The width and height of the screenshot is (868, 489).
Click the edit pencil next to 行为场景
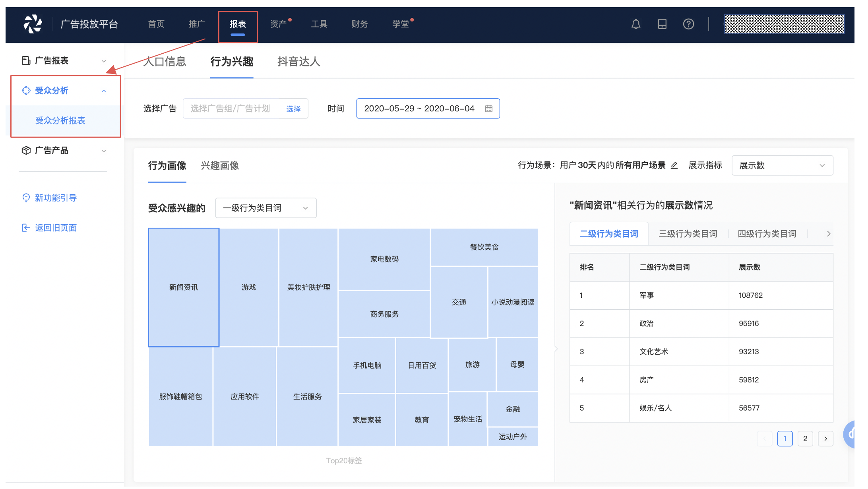pos(674,165)
